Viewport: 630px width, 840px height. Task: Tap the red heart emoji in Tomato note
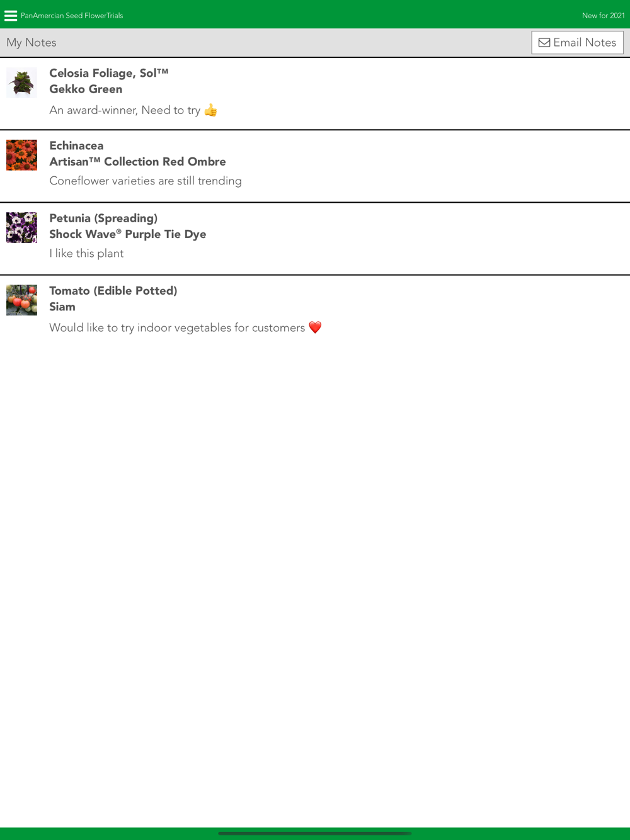(x=315, y=327)
